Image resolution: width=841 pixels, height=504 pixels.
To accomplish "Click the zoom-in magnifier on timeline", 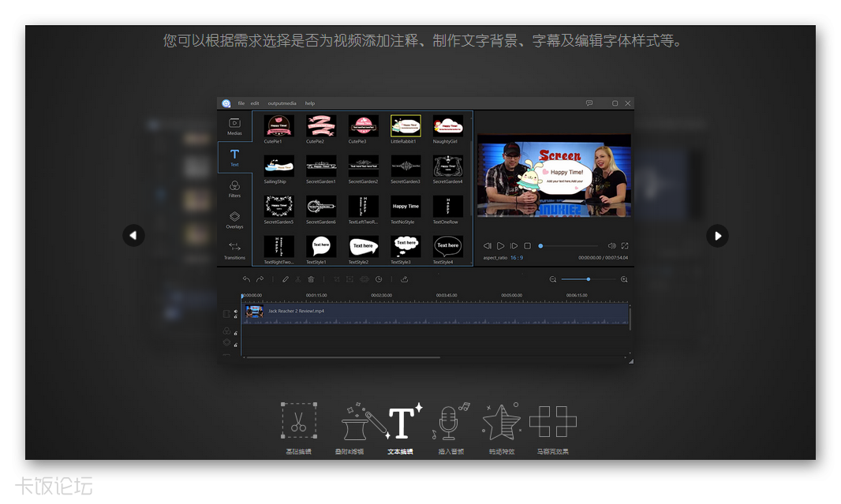I will click(x=624, y=279).
